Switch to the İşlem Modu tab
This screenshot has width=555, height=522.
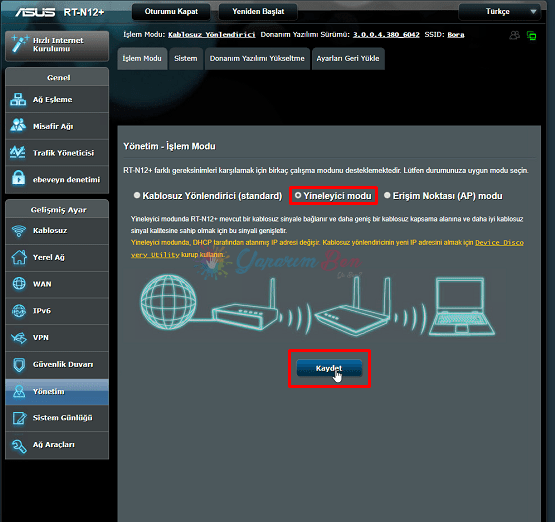click(x=142, y=59)
